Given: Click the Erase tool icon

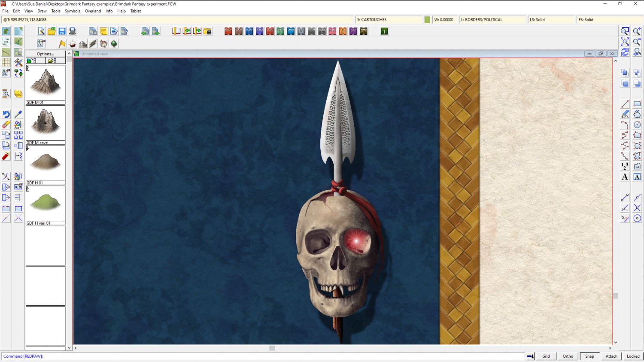Looking at the screenshot, I should click(6, 125).
